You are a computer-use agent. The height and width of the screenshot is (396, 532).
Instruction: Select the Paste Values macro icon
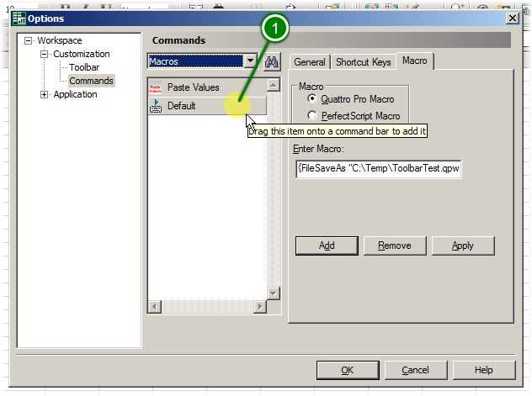[x=156, y=87]
